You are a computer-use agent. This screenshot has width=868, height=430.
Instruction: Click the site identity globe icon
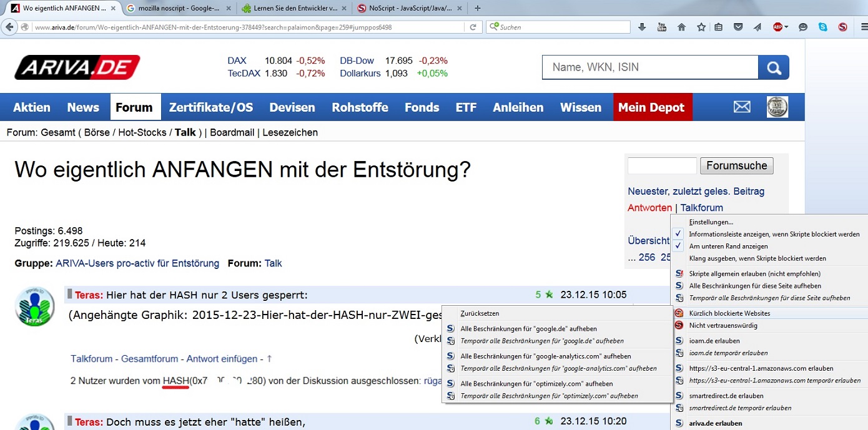click(25, 27)
